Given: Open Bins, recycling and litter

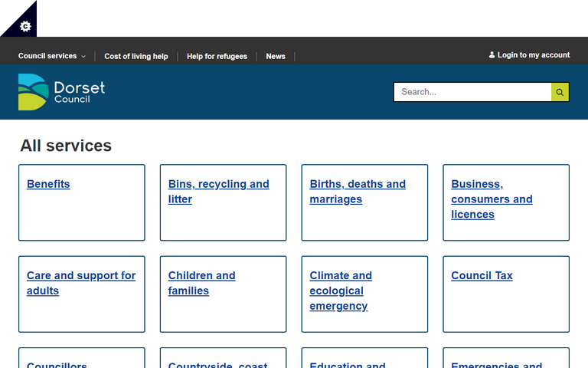Looking at the screenshot, I should pos(218,192).
